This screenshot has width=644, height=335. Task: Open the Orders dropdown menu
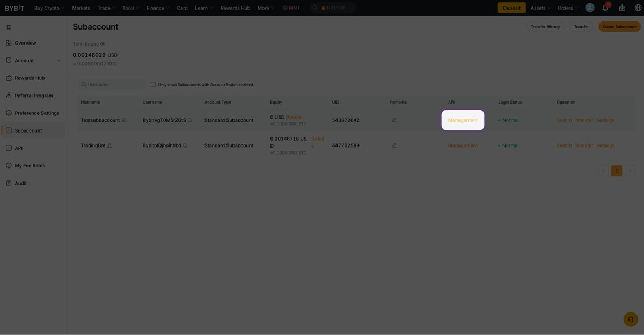pos(568,8)
